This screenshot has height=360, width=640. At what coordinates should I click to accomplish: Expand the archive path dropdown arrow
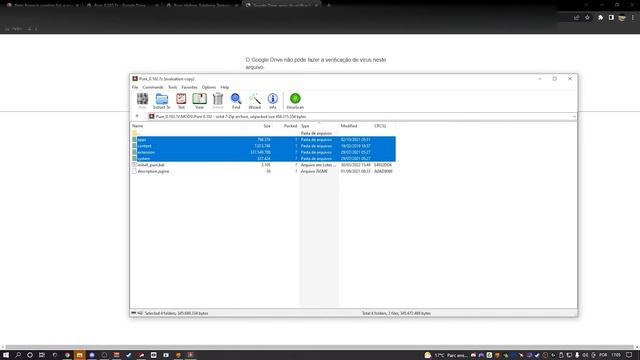(574, 117)
